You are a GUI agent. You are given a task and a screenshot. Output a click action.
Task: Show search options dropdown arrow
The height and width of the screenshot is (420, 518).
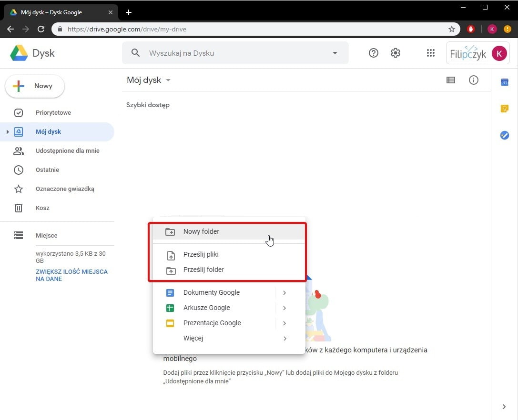coord(335,53)
